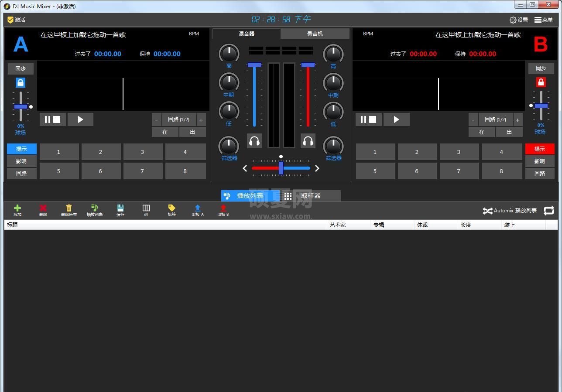562x392 pixels.
Task: Click deck B pause/stop button
Action: [x=369, y=119]
